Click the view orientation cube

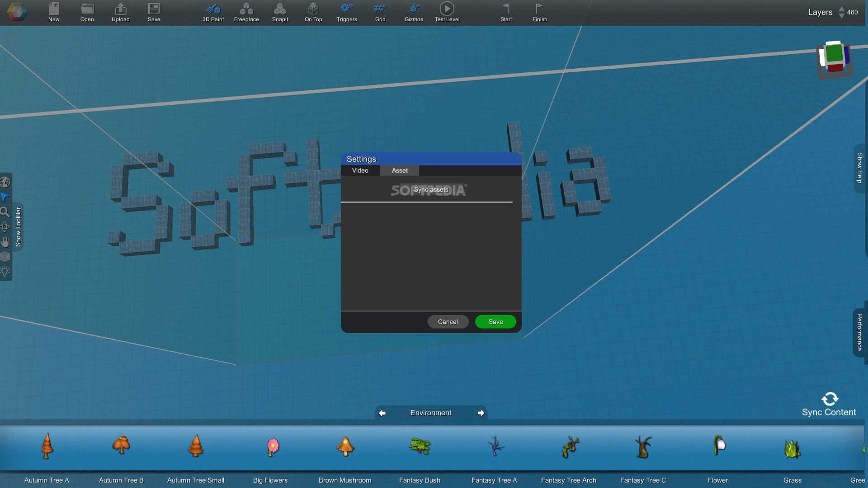pos(835,59)
